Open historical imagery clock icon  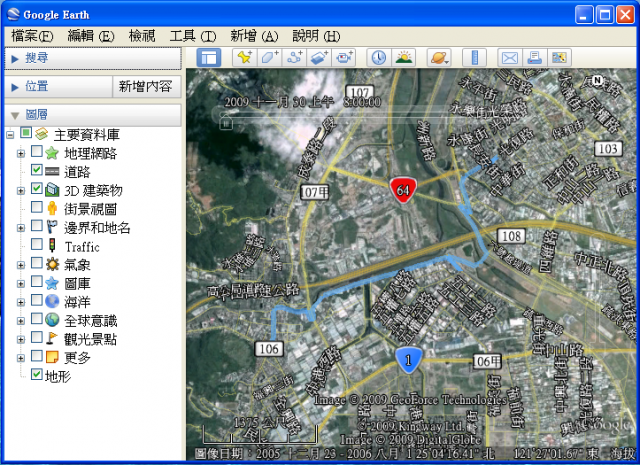point(379,58)
